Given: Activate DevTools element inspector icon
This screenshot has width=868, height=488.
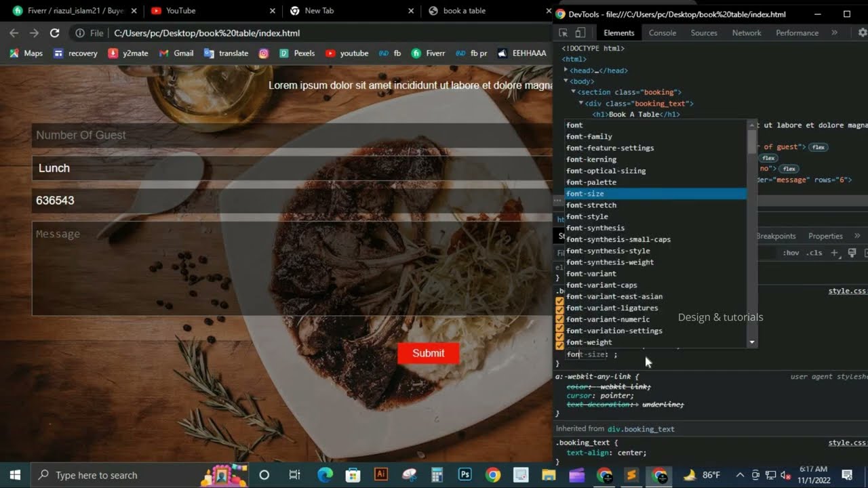Looking at the screenshot, I should [x=564, y=33].
